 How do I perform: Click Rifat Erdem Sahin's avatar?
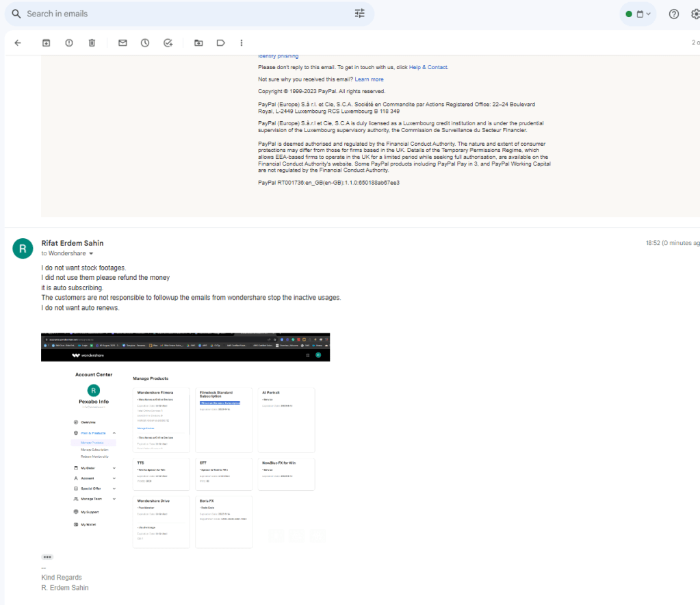(23, 248)
